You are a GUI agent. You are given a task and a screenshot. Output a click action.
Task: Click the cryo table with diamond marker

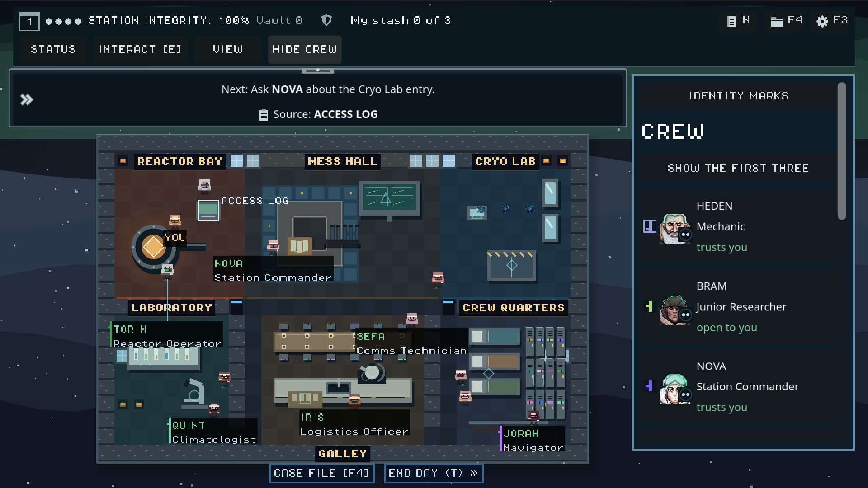[x=512, y=265]
